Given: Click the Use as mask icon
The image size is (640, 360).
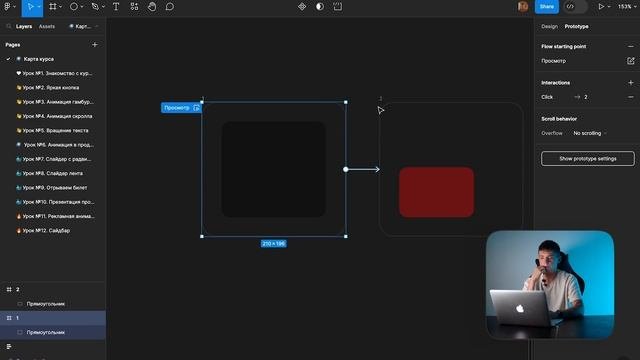Looking at the screenshot, I should pos(320,7).
